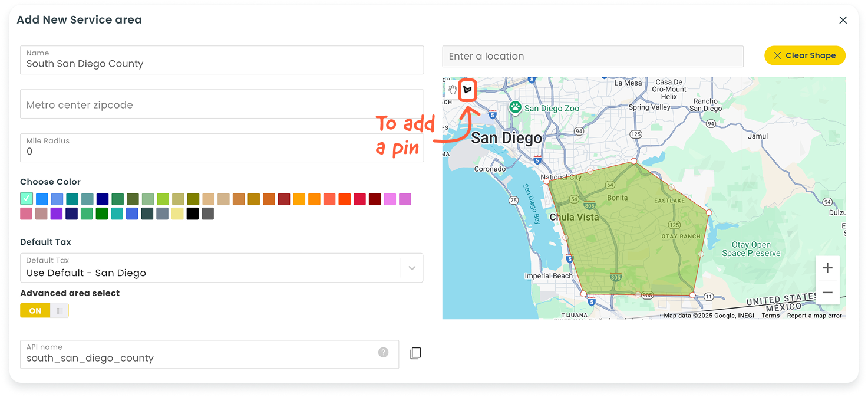Click the San Diego Zoo paw print marker
The image size is (868, 397).
(514, 108)
